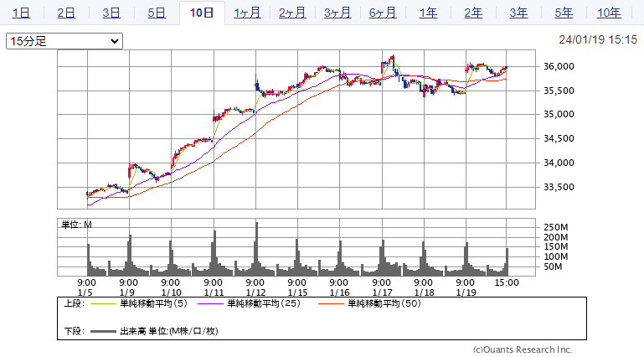Image resolution: width=644 pixels, height=357 pixels.
Task: Open the 15分足 interval dropdown
Action: (x=64, y=41)
